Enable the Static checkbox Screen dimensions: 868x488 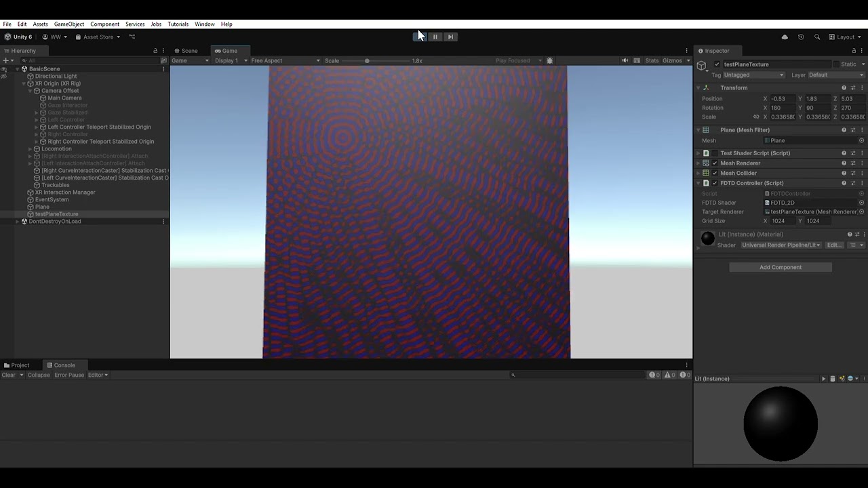click(x=836, y=64)
